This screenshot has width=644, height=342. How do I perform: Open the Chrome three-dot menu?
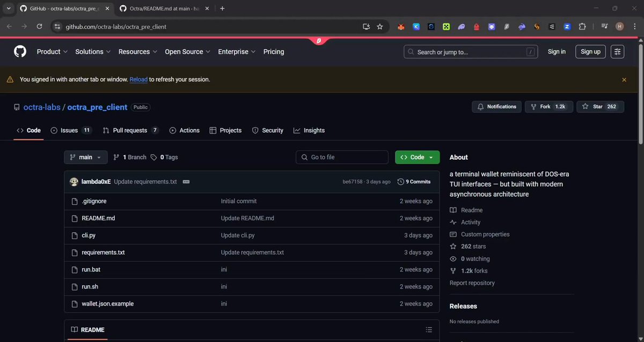[634, 26]
